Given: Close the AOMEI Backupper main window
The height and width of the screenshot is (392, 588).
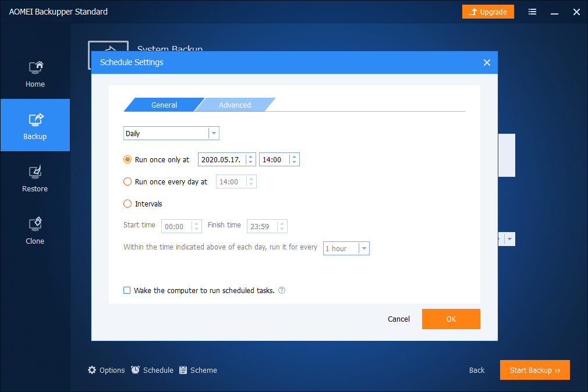Looking at the screenshot, I should tap(576, 12).
